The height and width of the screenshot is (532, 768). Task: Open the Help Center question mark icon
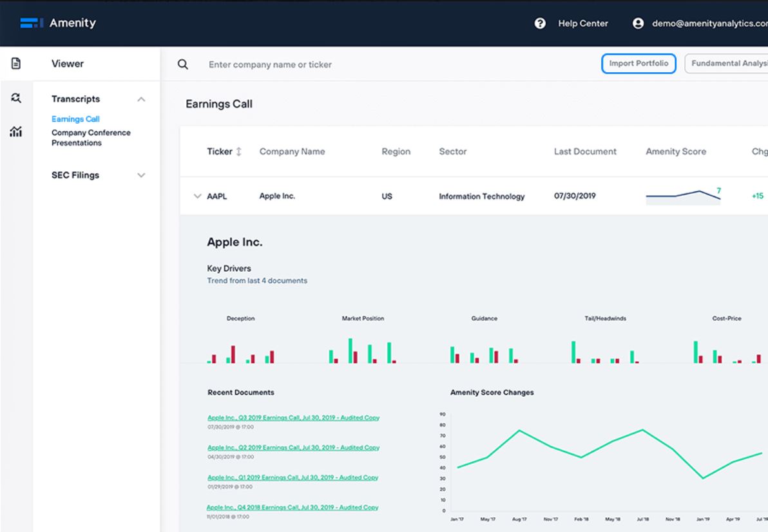(x=540, y=23)
